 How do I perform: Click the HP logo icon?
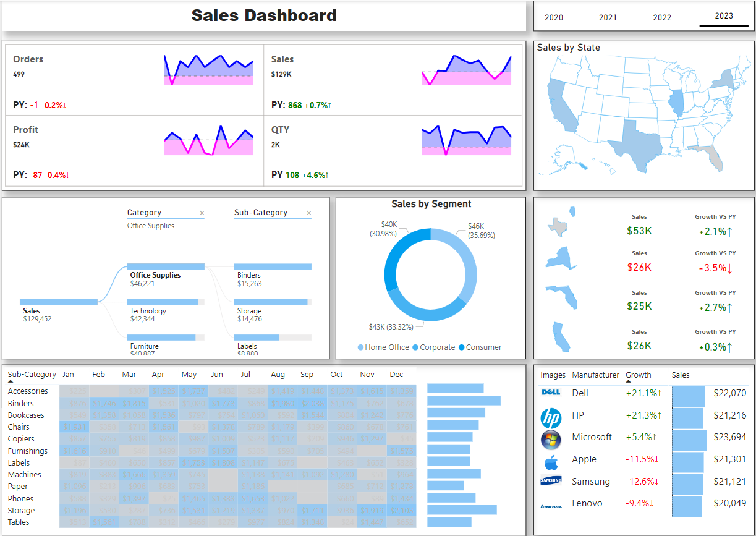click(x=550, y=418)
